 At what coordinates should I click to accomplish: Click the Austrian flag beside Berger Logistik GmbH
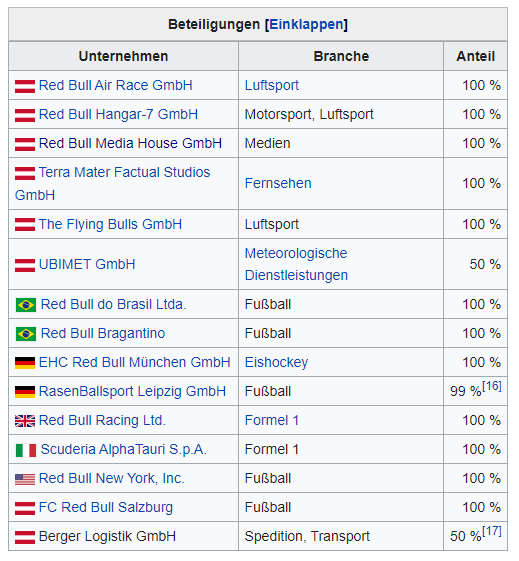coord(25,537)
